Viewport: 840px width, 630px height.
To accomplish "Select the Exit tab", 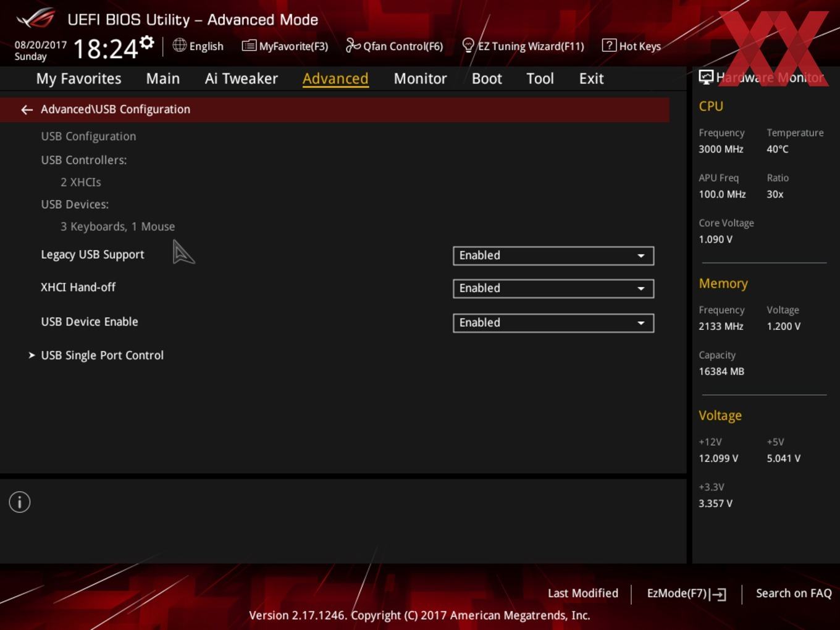I will pyautogui.click(x=591, y=78).
